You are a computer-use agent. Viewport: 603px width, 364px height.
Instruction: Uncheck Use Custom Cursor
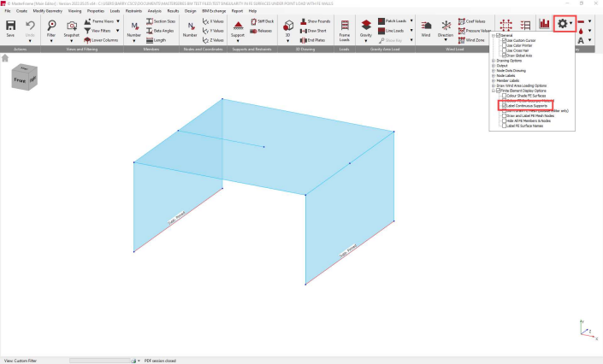click(x=504, y=40)
